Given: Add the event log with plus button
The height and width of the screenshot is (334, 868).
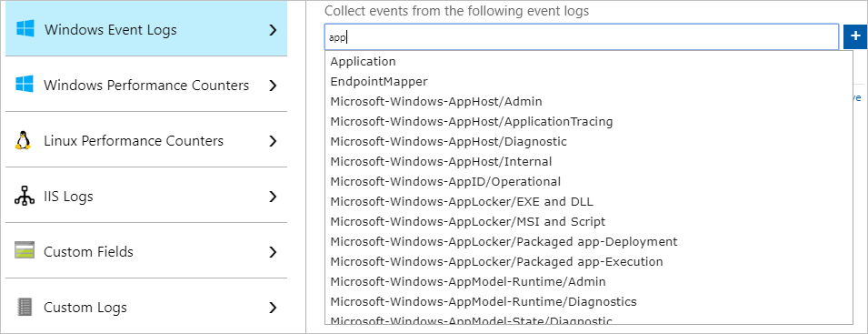Looking at the screenshot, I should 855,37.
